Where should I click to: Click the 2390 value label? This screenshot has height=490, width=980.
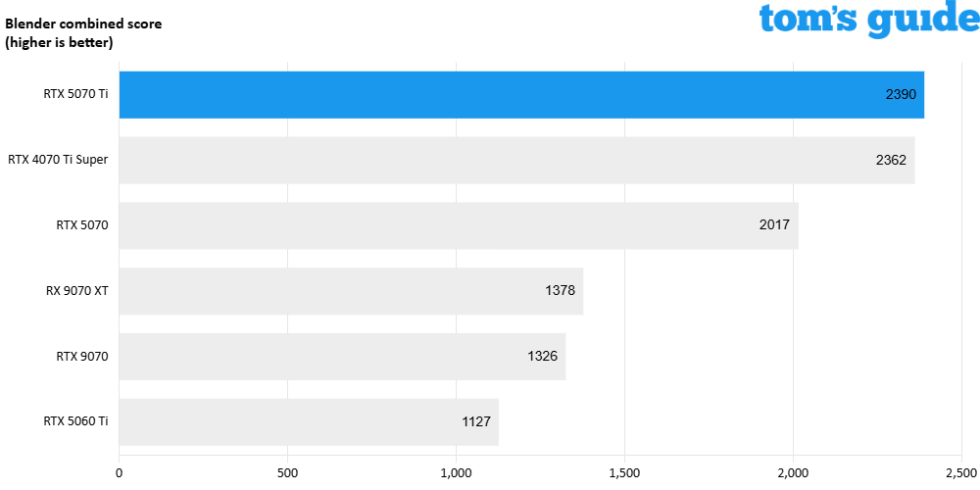tap(900, 95)
